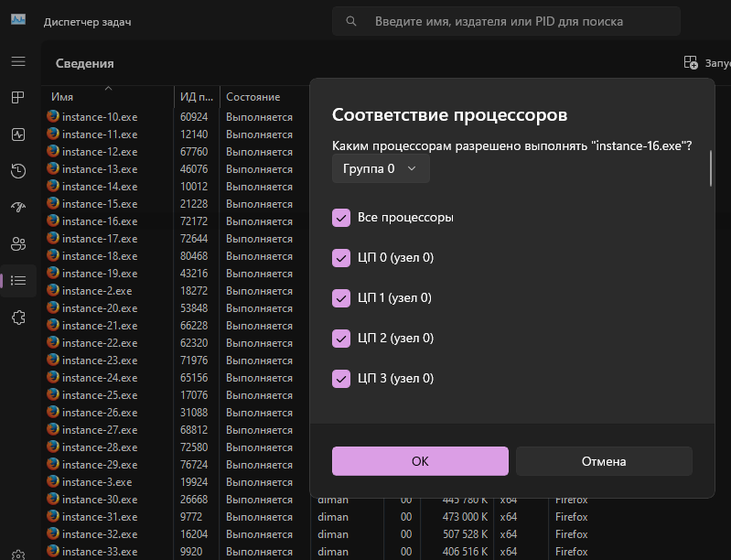Select the instance-21.exe process name

click(100, 326)
